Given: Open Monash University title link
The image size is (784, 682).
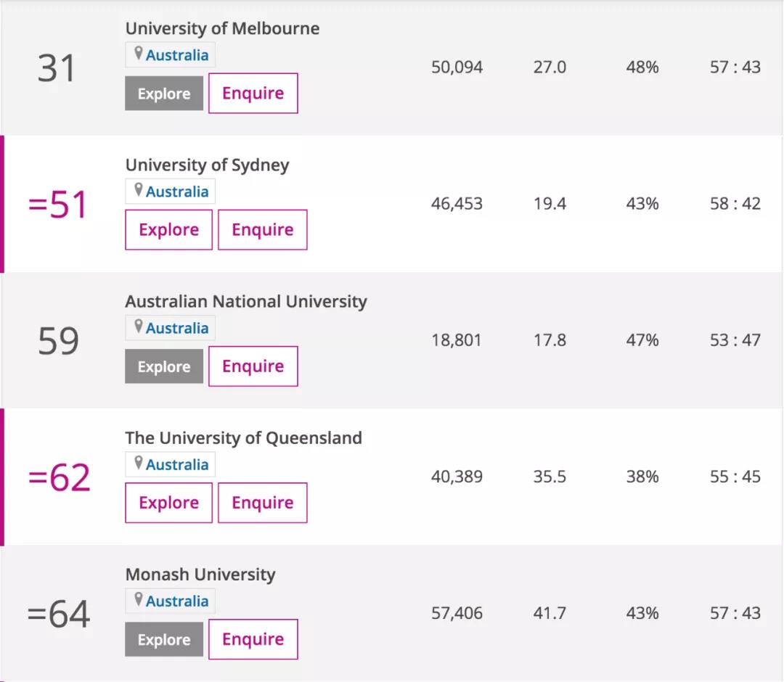Looking at the screenshot, I should tap(200, 574).
